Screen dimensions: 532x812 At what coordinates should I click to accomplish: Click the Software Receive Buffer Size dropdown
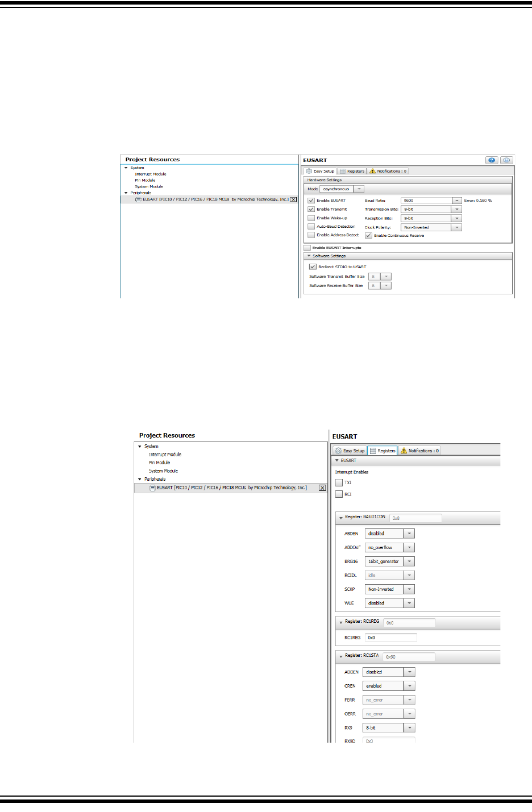click(x=380, y=286)
